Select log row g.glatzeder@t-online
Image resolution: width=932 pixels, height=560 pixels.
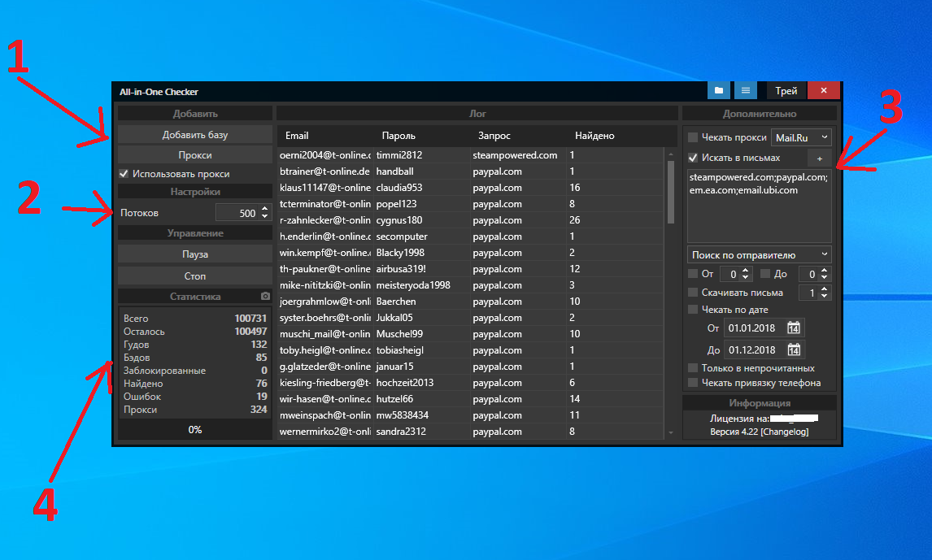470,367
